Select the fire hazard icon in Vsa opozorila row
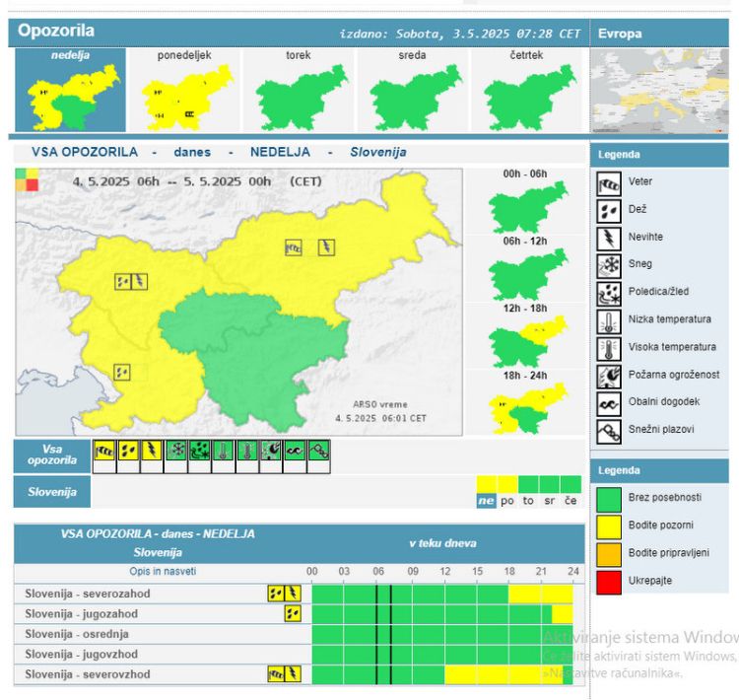The image size is (739, 700). (271, 452)
